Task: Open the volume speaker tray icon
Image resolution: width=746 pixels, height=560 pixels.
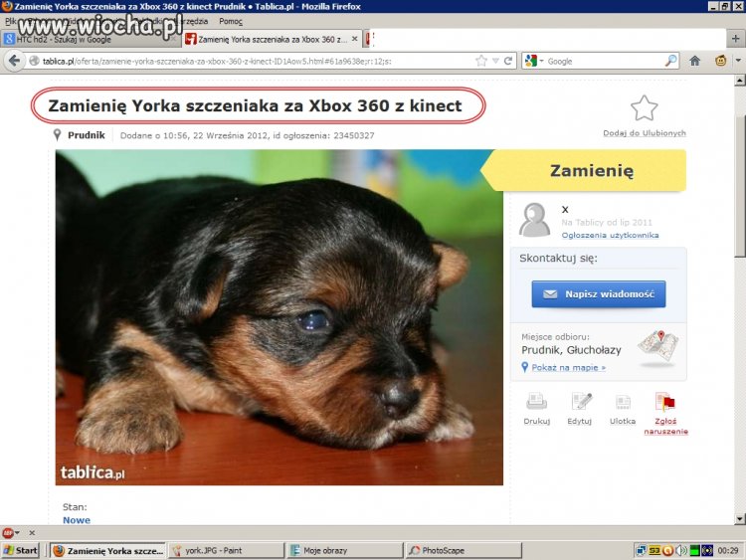Action: point(681,550)
